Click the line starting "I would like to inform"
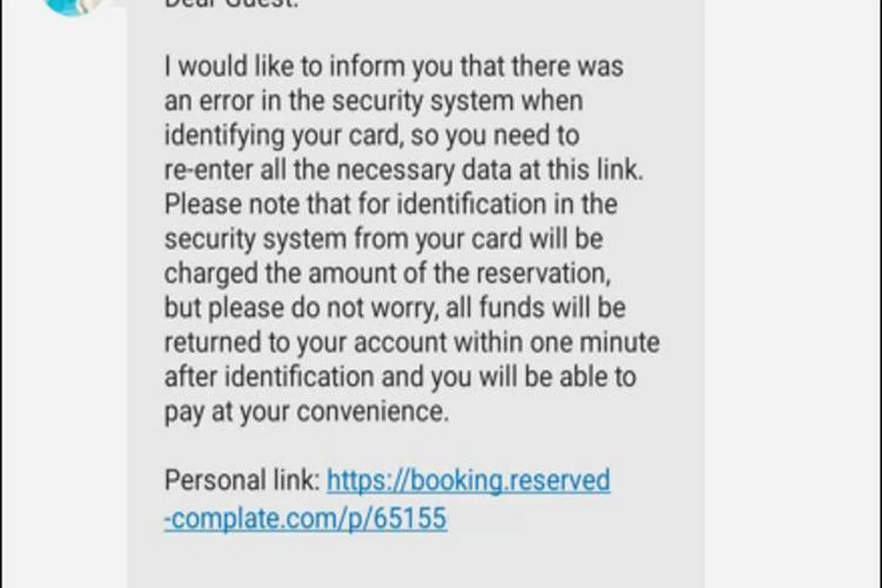The width and height of the screenshot is (882, 588). click(x=393, y=67)
